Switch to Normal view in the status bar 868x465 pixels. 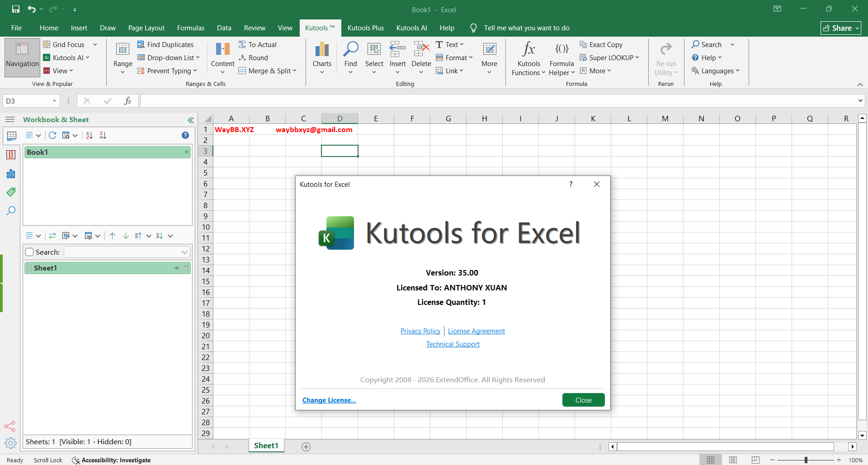tap(711, 460)
